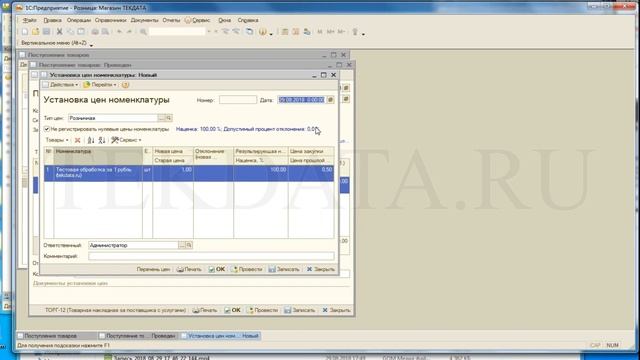640x360 pixels.
Task: Open the Сервис dropdown in table toolbar
Action: point(127,140)
